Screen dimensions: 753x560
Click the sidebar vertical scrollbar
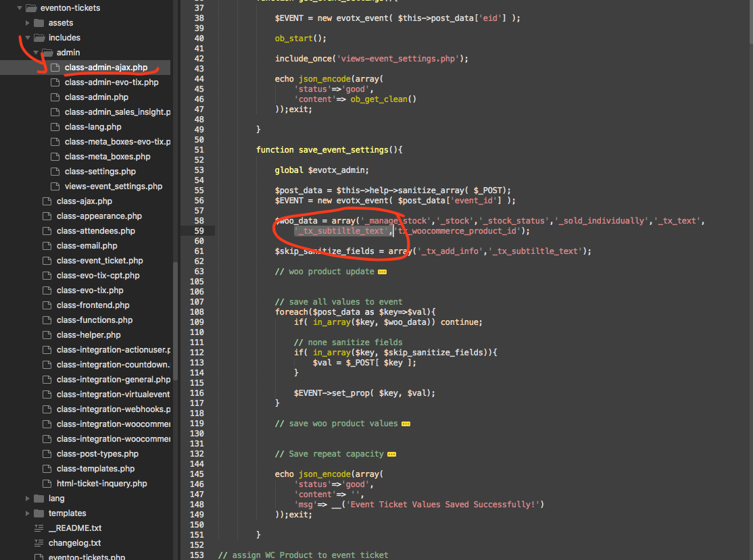point(175,321)
